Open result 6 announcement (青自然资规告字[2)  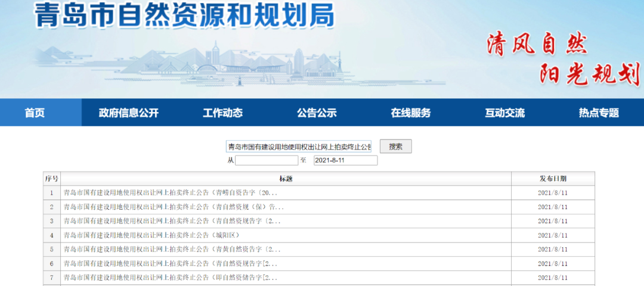pyautogui.click(x=171, y=263)
